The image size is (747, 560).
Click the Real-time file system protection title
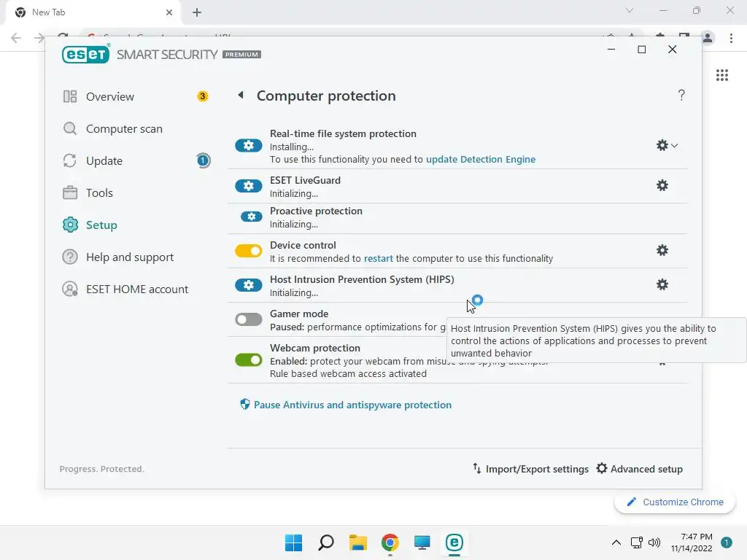pos(343,134)
